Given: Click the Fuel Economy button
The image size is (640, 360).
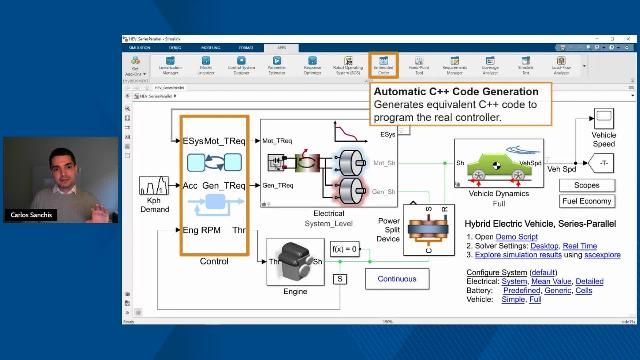Looking at the screenshot, I should tap(587, 201).
